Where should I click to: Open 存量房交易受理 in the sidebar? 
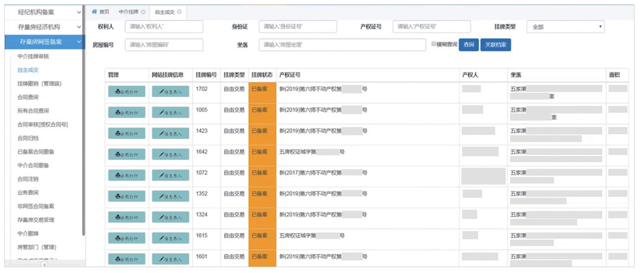(x=36, y=220)
